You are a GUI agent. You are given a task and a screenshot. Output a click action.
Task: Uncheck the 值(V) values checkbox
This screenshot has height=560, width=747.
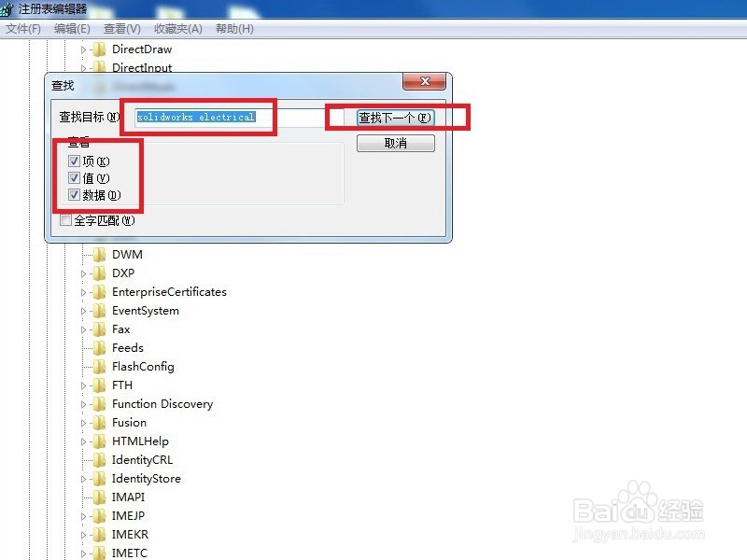tap(74, 178)
